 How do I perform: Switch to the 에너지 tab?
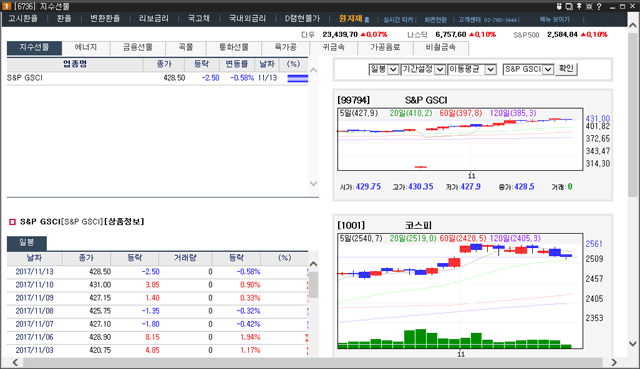(86, 47)
